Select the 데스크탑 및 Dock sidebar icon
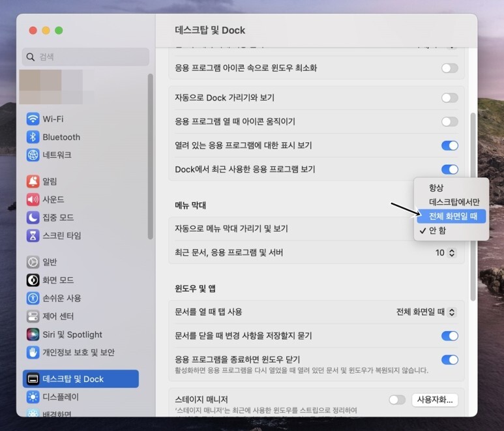This screenshot has width=504, height=431. click(x=33, y=379)
